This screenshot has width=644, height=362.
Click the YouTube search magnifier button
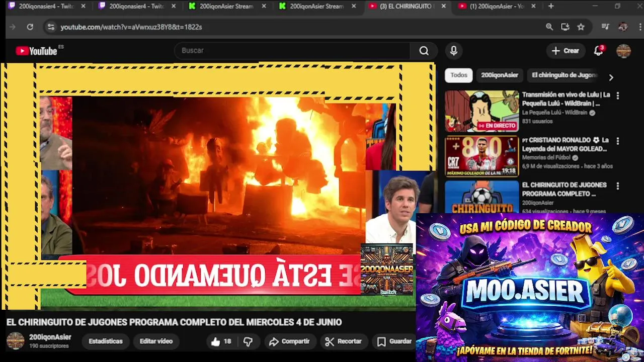coord(424,51)
